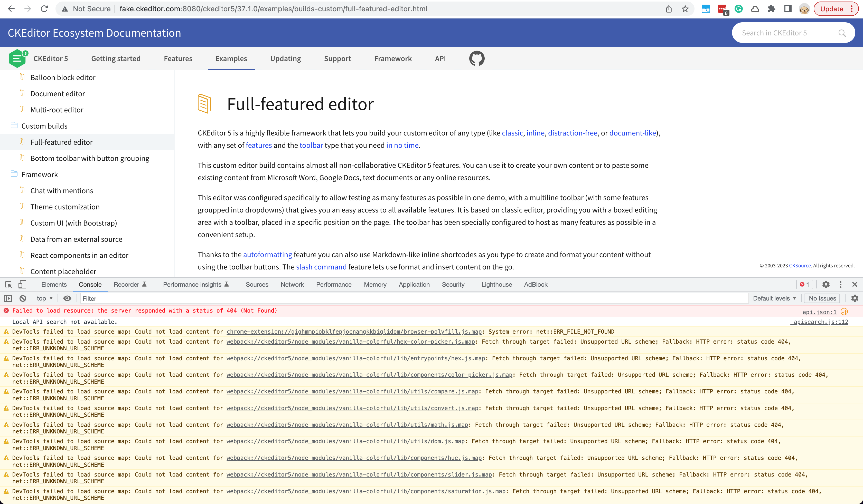Open the 'slash command' link
The height and width of the screenshot is (504, 863).
click(x=321, y=267)
